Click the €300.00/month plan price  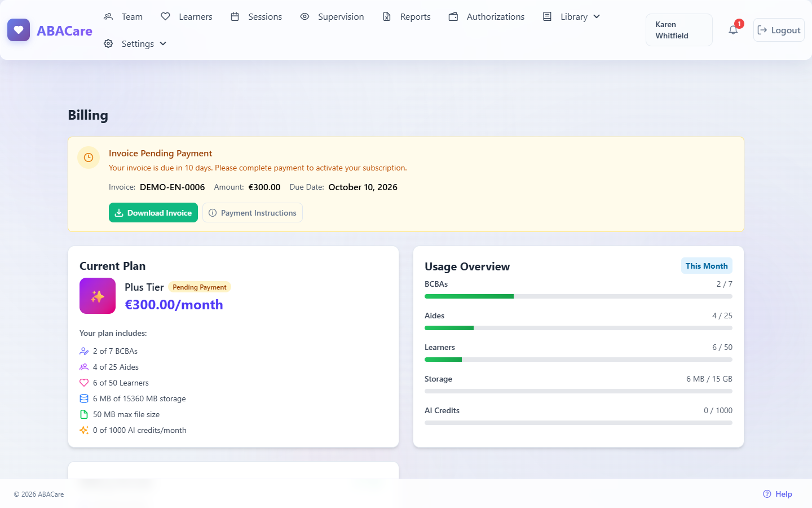174,305
